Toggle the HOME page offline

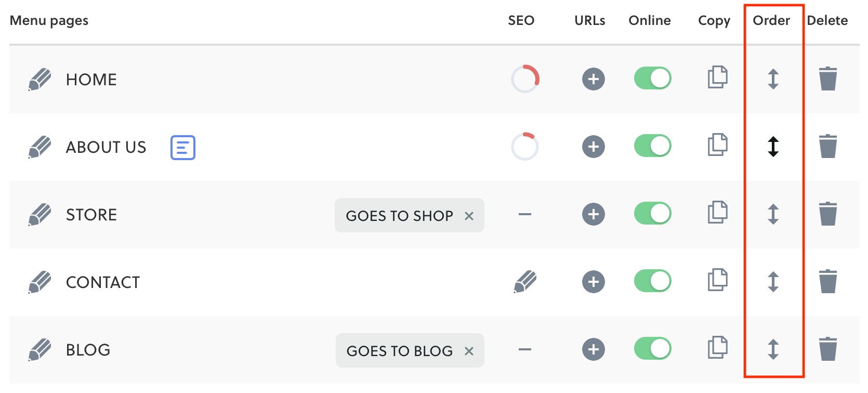tap(652, 78)
